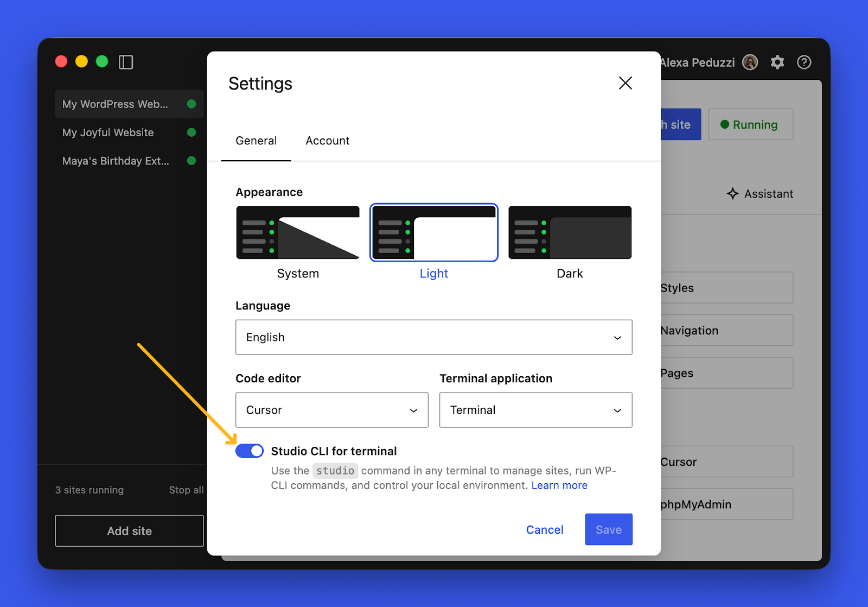
Task: Save the settings changes
Action: click(x=608, y=529)
